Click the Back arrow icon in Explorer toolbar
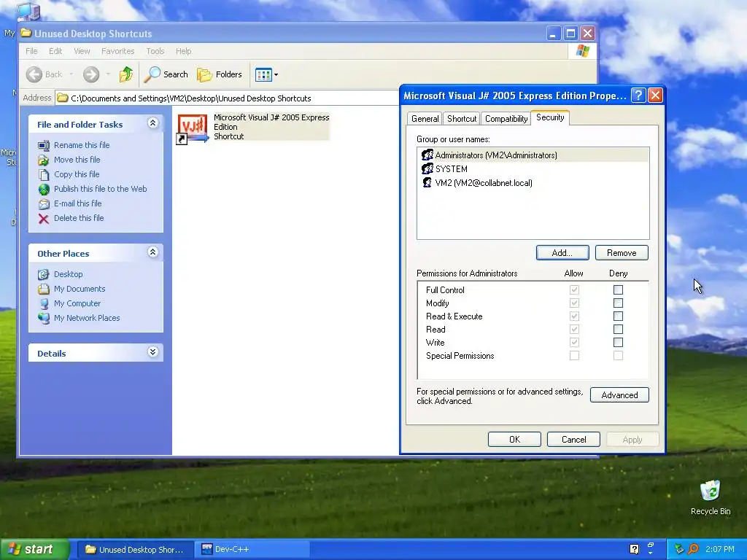Image resolution: width=747 pixels, height=560 pixels. coord(34,74)
